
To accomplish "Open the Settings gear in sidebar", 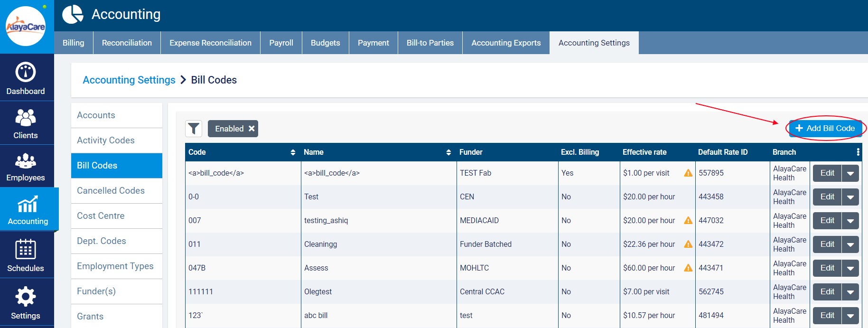I will 26,297.
